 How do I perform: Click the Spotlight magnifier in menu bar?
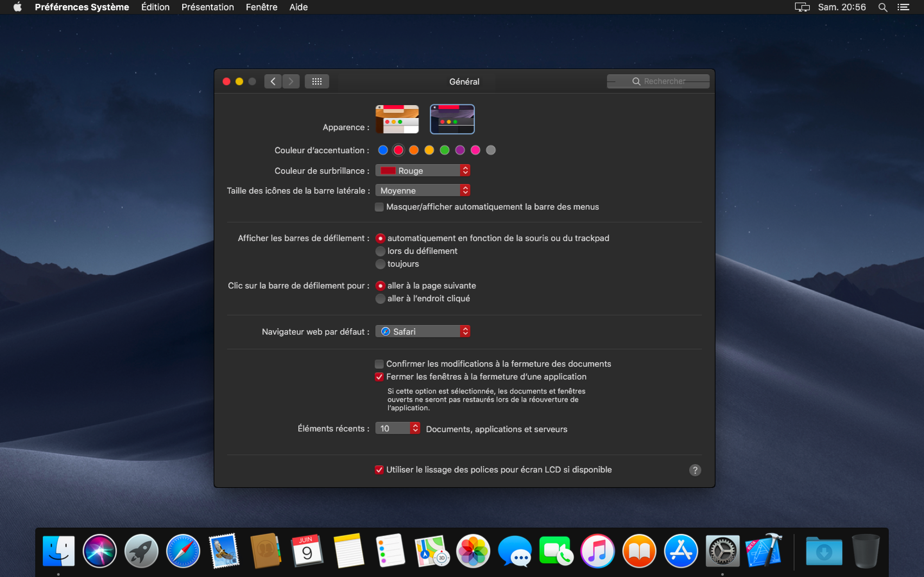click(x=882, y=7)
